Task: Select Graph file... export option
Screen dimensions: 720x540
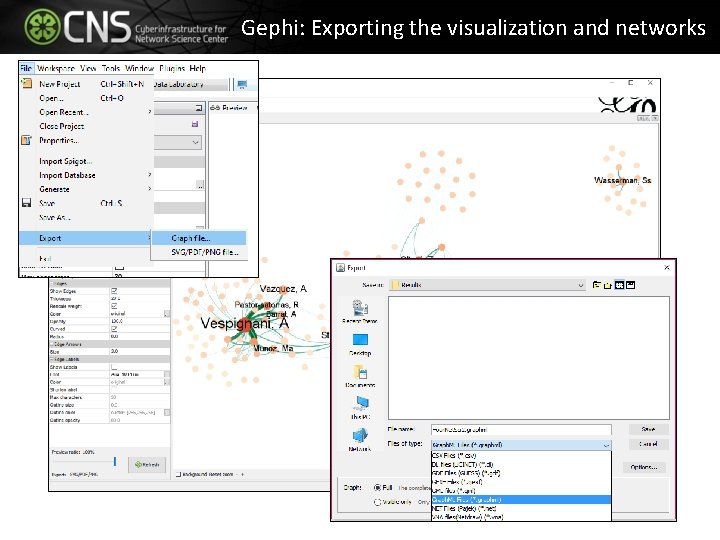Action: tap(199, 238)
